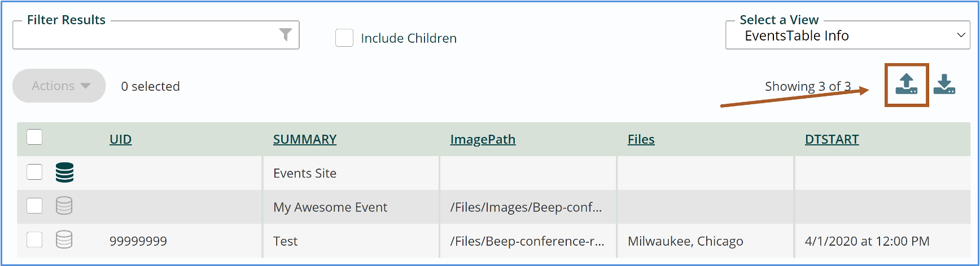The image size is (980, 266).
Task: Click the My Awesome Event summary cell
Action: click(351, 207)
